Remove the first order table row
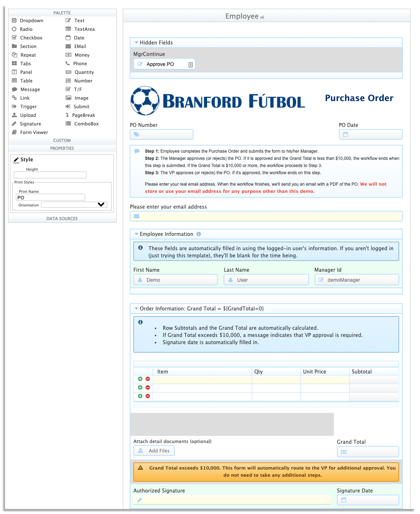Screen dimensions: 420x514 148,379
